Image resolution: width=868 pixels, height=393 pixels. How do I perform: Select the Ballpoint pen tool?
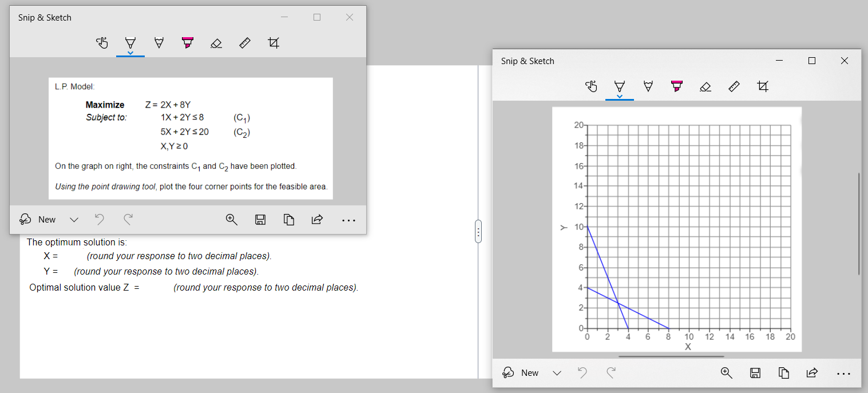[x=130, y=42]
